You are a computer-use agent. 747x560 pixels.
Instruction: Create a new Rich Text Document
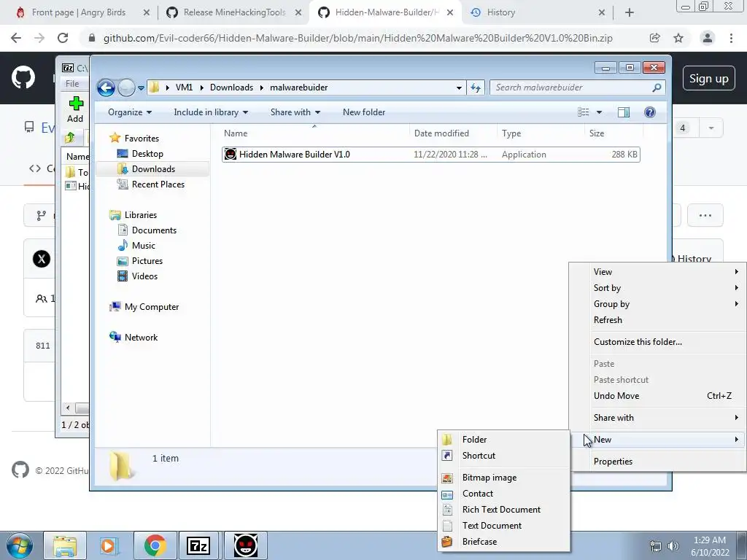[503, 510]
